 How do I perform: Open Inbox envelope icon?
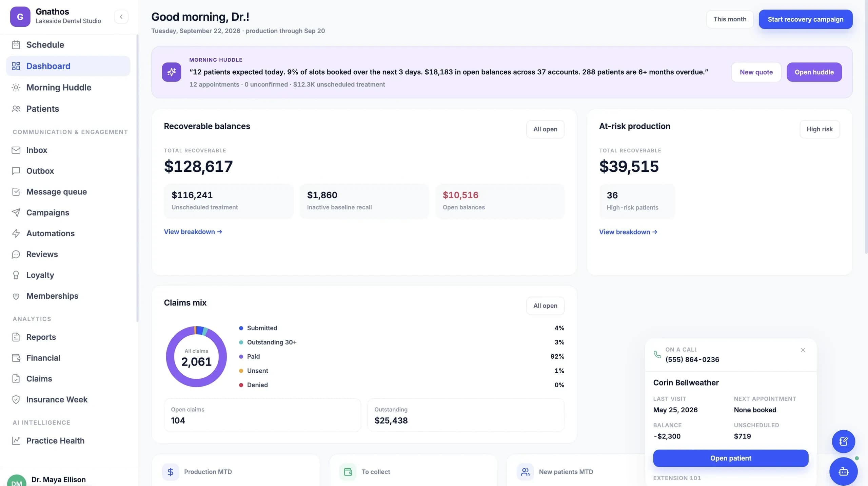click(16, 150)
